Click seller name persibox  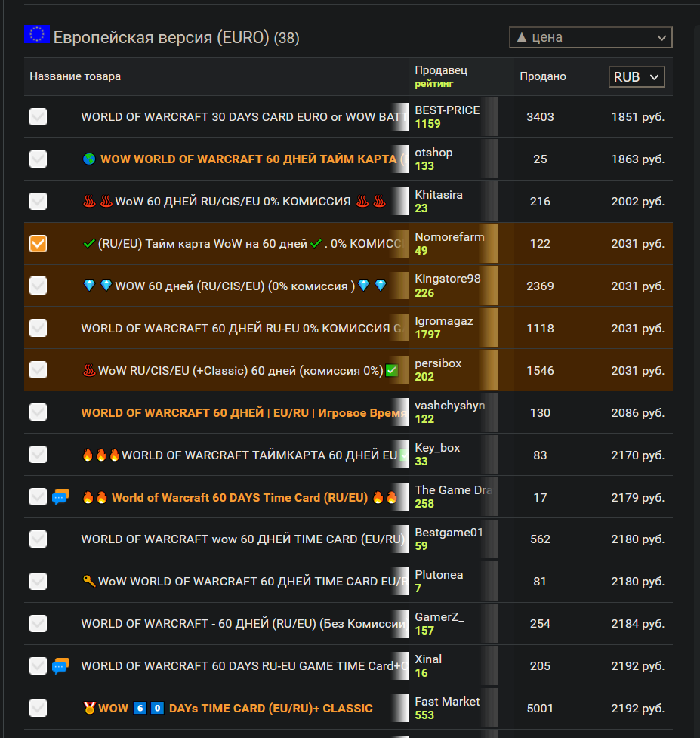[438, 363]
